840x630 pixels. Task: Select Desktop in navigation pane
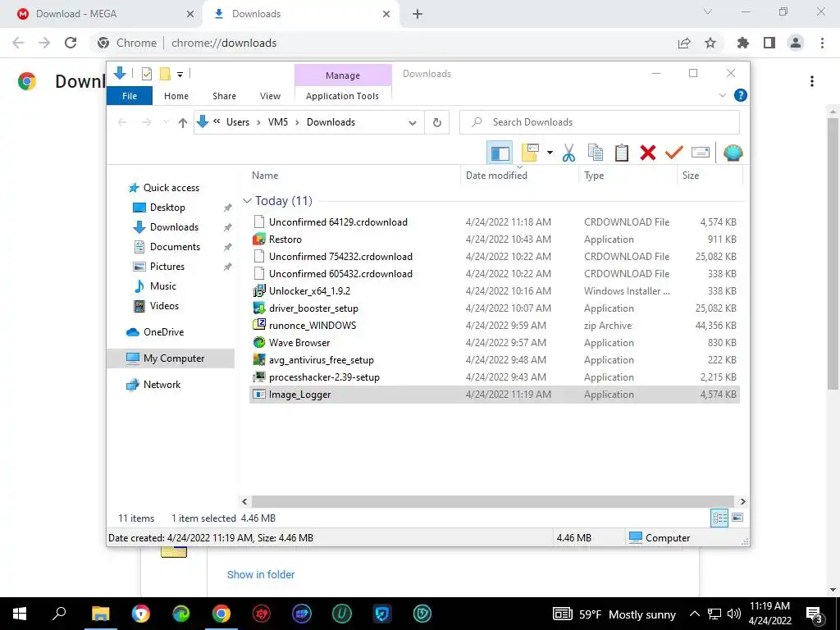tap(167, 208)
